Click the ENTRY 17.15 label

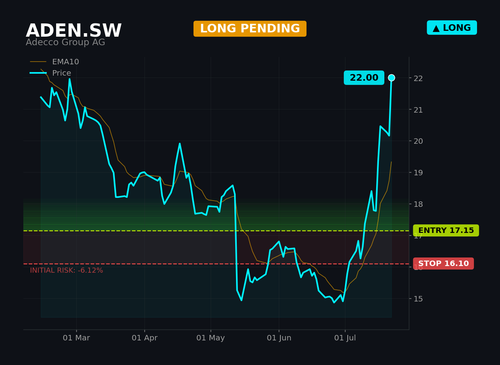(x=446, y=230)
